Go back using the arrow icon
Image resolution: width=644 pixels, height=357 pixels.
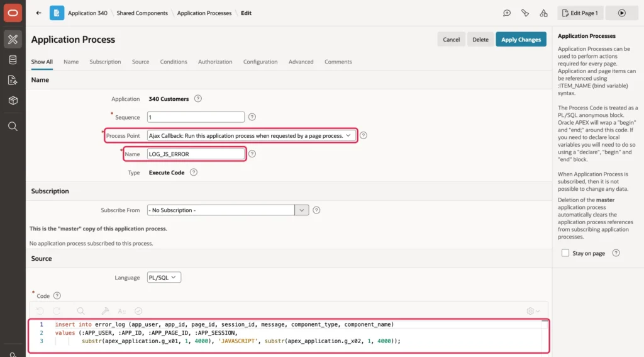pos(38,13)
